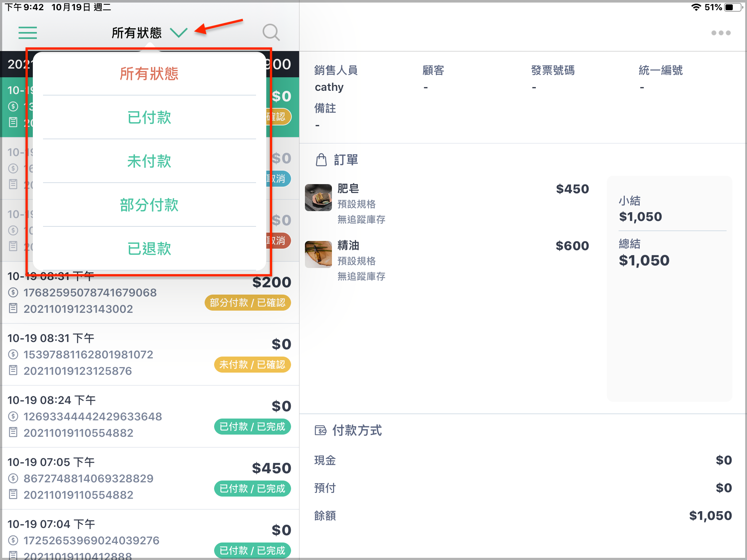Viewport: 747px width, 560px height.
Task: Tap dollar icon beside transaction 1768259507874
Action: click(x=13, y=292)
